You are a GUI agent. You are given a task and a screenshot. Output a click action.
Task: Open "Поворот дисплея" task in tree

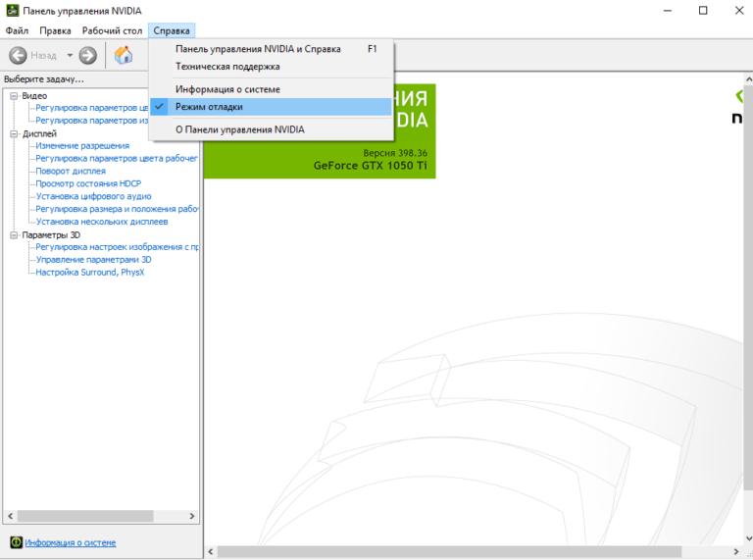tap(71, 172)
